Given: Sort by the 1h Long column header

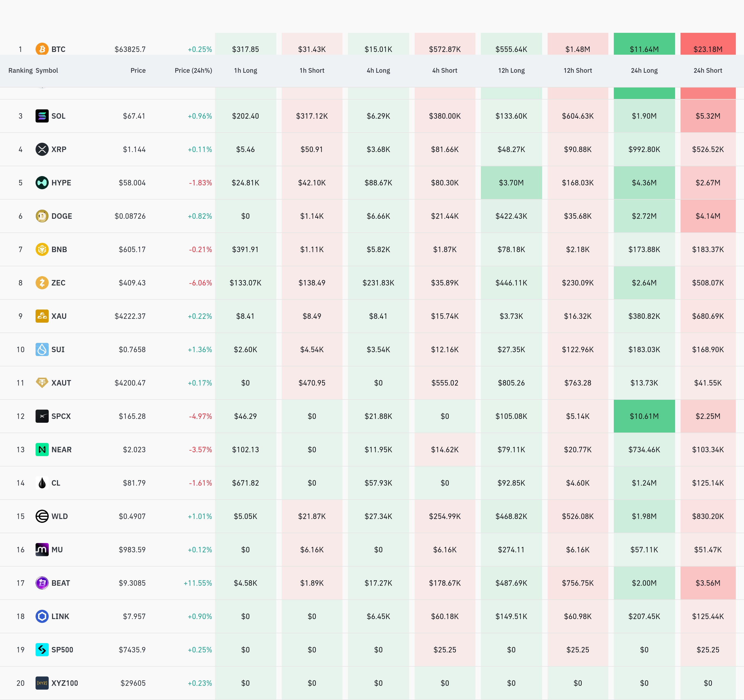Looking at the screenshot, I should tap(246, 70).
